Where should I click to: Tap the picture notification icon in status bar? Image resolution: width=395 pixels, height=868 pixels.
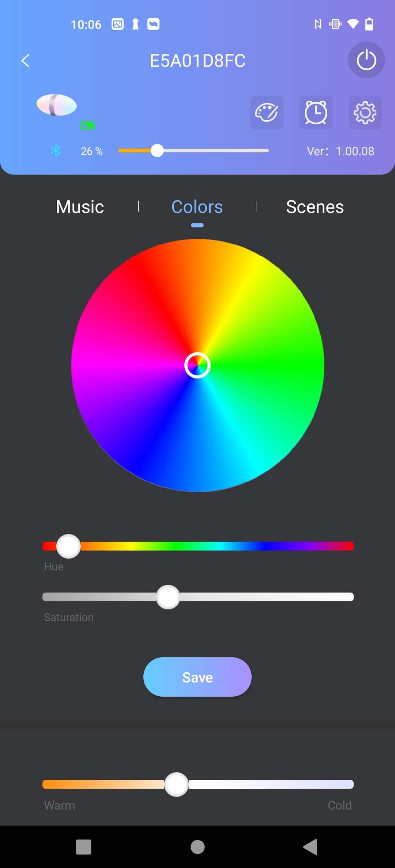coord(117,24)
